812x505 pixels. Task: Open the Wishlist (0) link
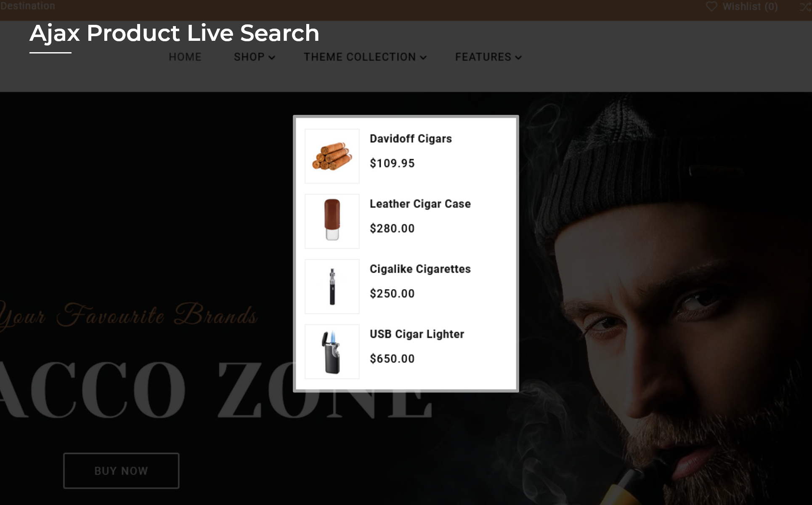742,7
